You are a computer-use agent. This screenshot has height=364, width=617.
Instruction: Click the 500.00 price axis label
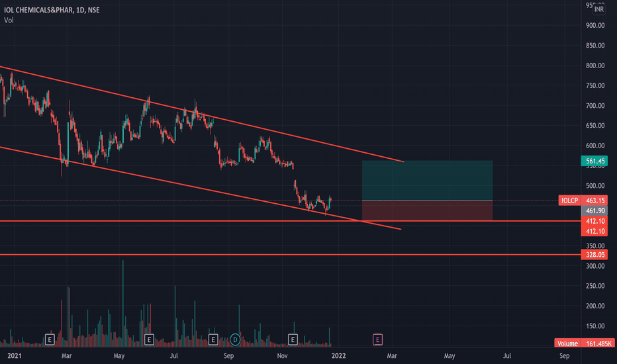(x=595, y=186)
